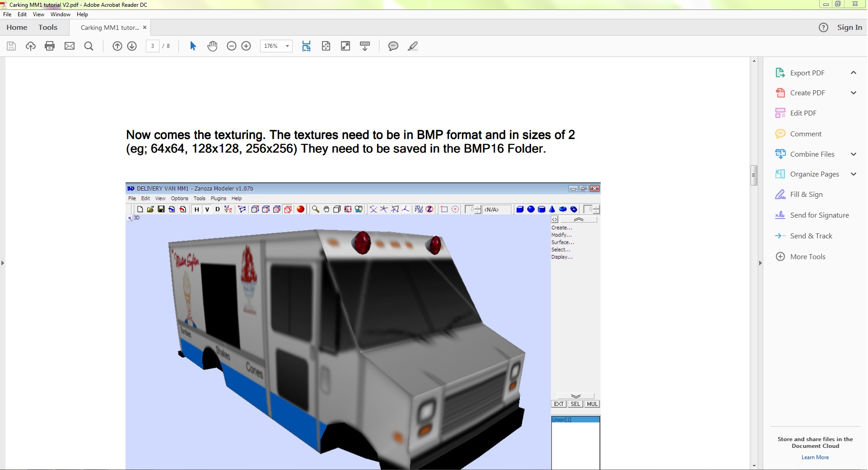Open the File menu

7,14
